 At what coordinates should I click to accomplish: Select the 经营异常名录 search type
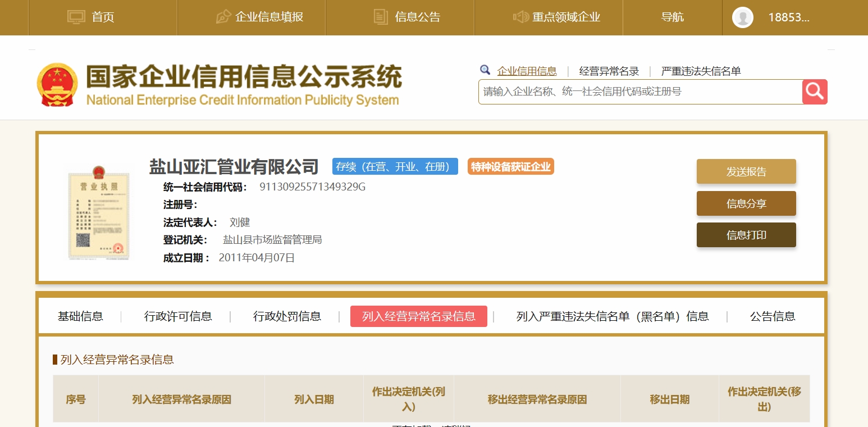point(609,71)
